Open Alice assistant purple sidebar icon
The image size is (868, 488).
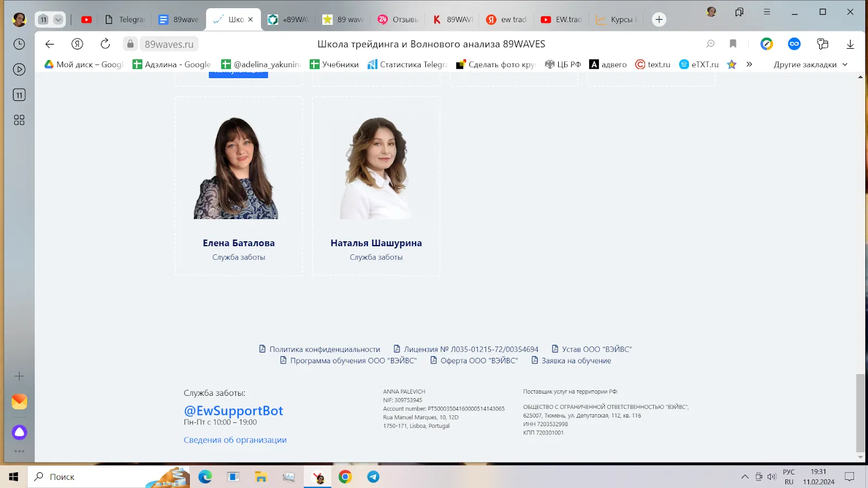[x=20, y=432]
